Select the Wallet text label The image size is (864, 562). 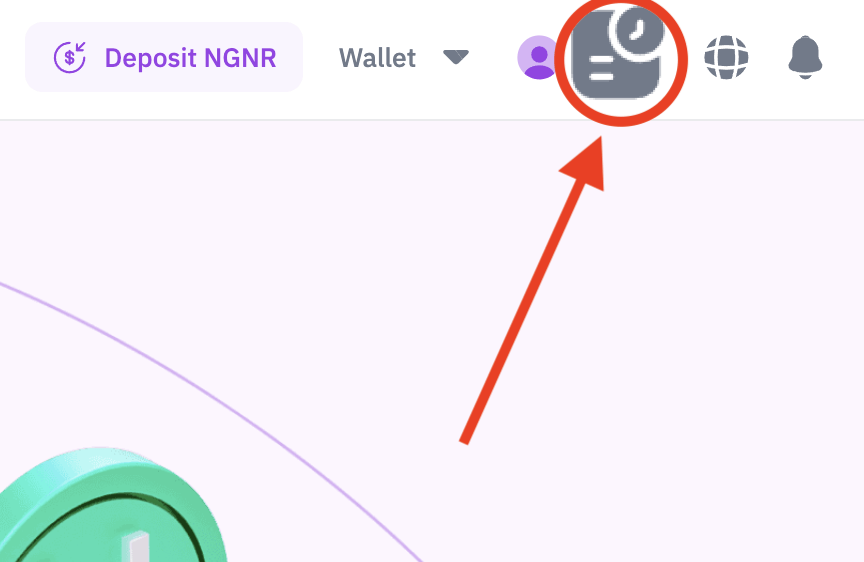pyautogui.click(x=377, y=58)
